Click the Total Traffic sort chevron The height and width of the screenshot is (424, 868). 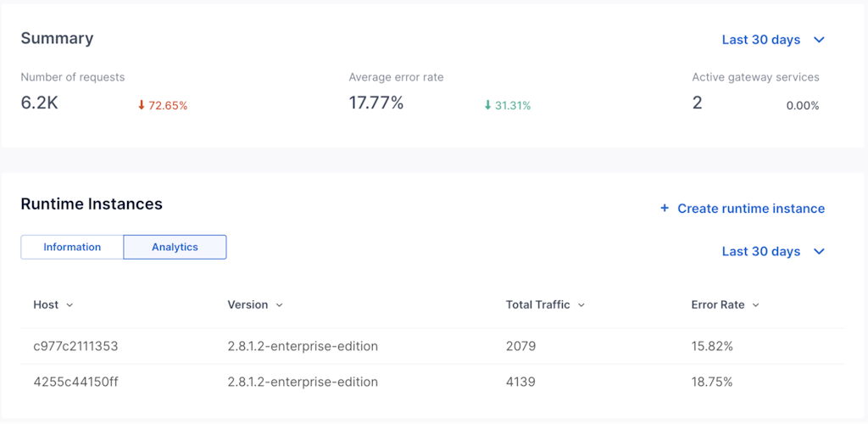pos(581,305)
